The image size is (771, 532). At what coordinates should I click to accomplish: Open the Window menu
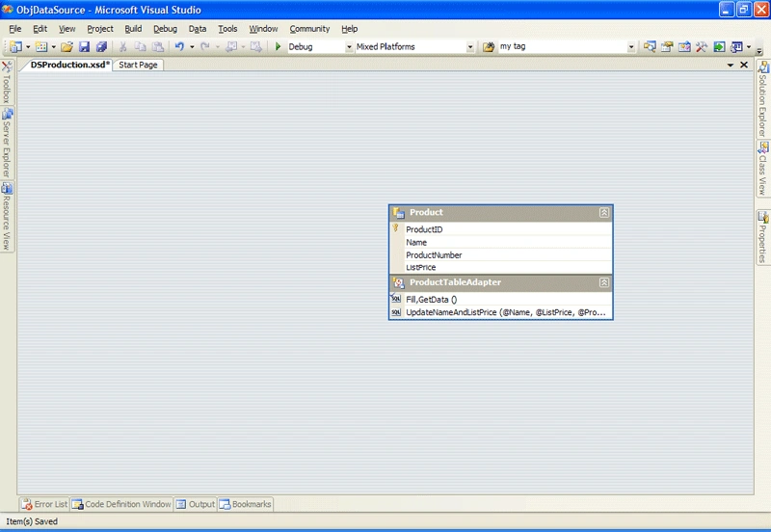tap(263, 29)
